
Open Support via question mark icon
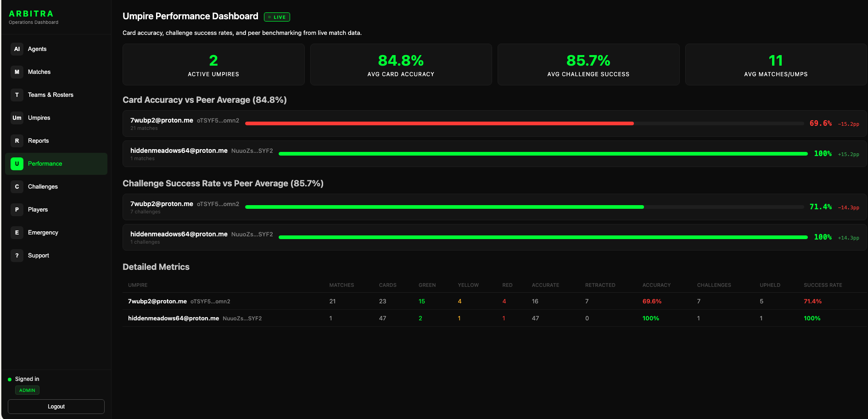pos(17,256)
